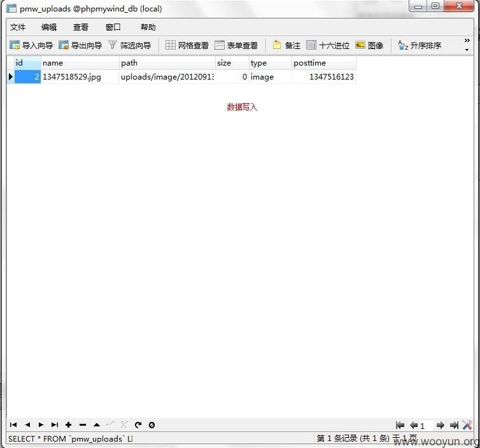Select the posttime cell 1347516123
Image resolution: width=480 pixels, height=448 pixels.
[324, 76]
